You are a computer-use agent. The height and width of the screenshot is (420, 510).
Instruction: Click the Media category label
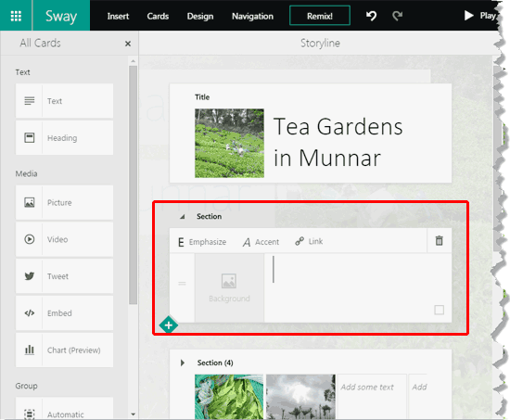26,173
